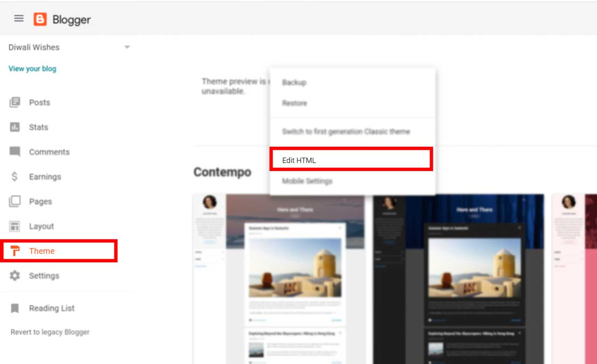Click the Layout icon in the sidebar

pyautogui.click(x=15, y=226)
